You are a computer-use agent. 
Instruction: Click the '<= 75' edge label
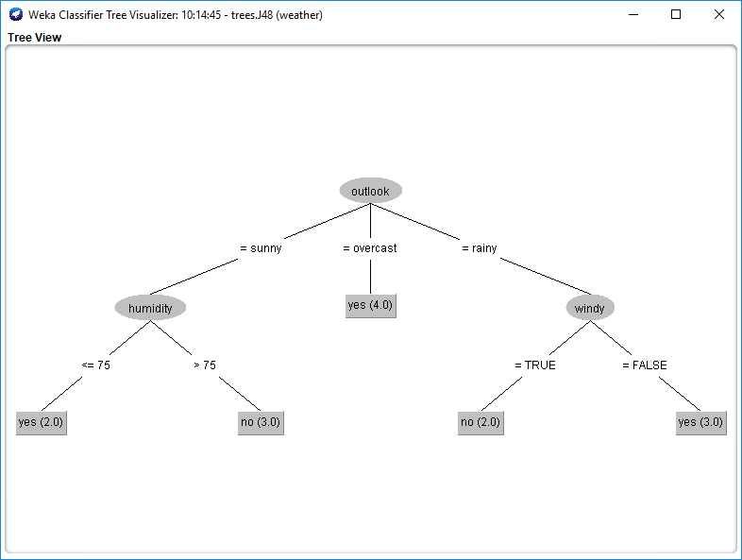pos(94,365)
